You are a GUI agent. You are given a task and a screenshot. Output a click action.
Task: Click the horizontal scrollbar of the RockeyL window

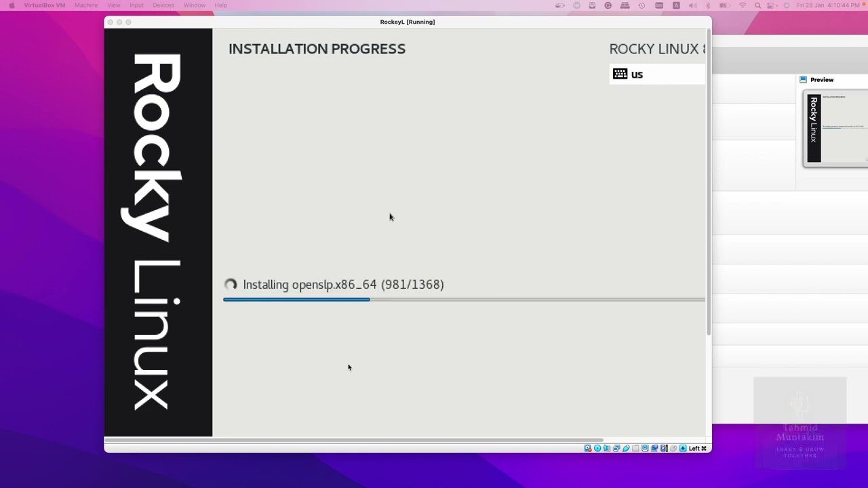coord(353,440)
